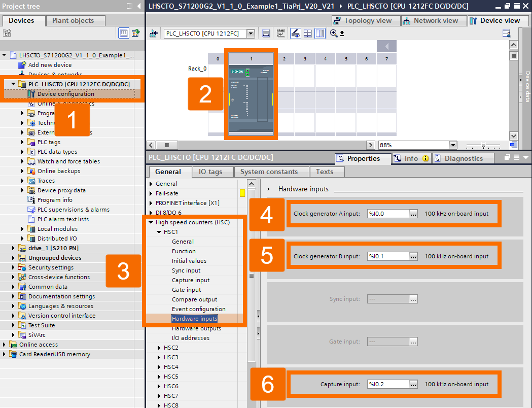Collapse the Project tree with the left arrow

coord(139,6)
